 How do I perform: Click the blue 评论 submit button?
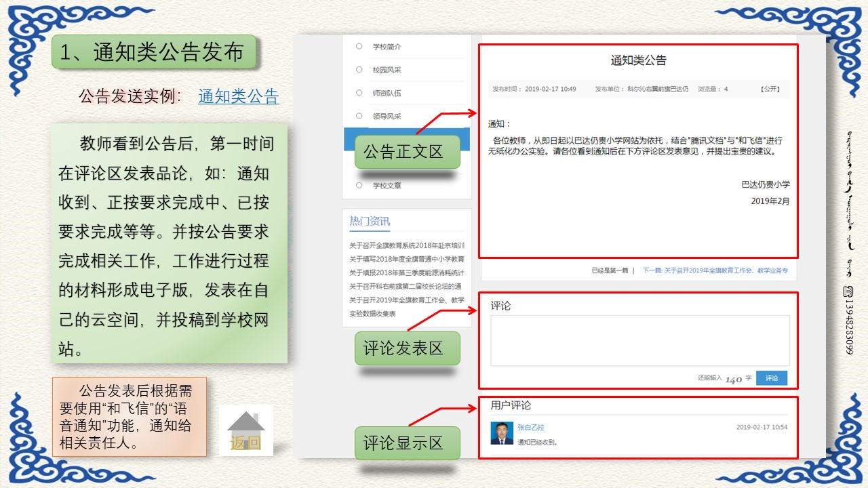[x=772, y=378]
